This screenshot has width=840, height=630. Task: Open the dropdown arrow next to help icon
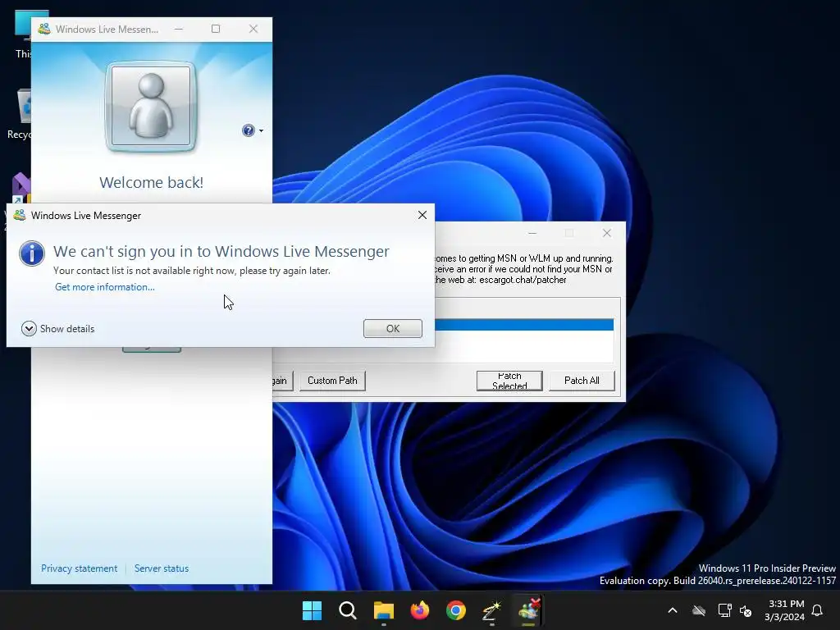coord(261,130)
